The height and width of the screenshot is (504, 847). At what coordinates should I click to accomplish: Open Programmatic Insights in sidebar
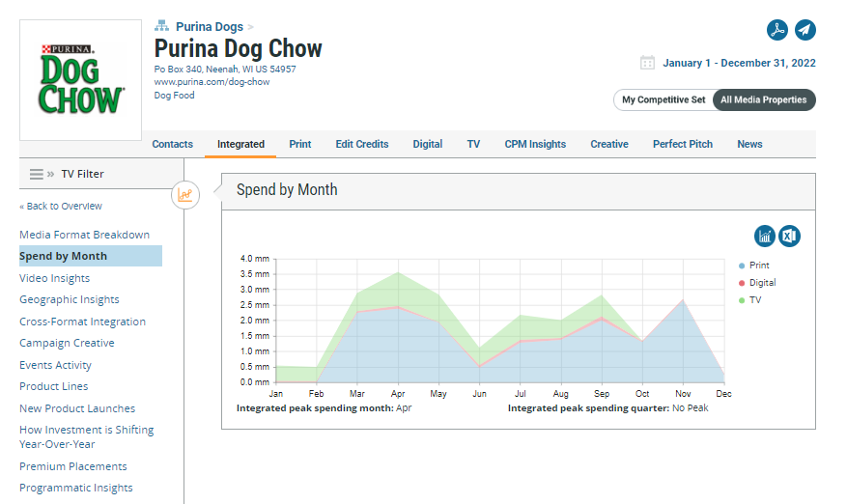pos(75,488)
